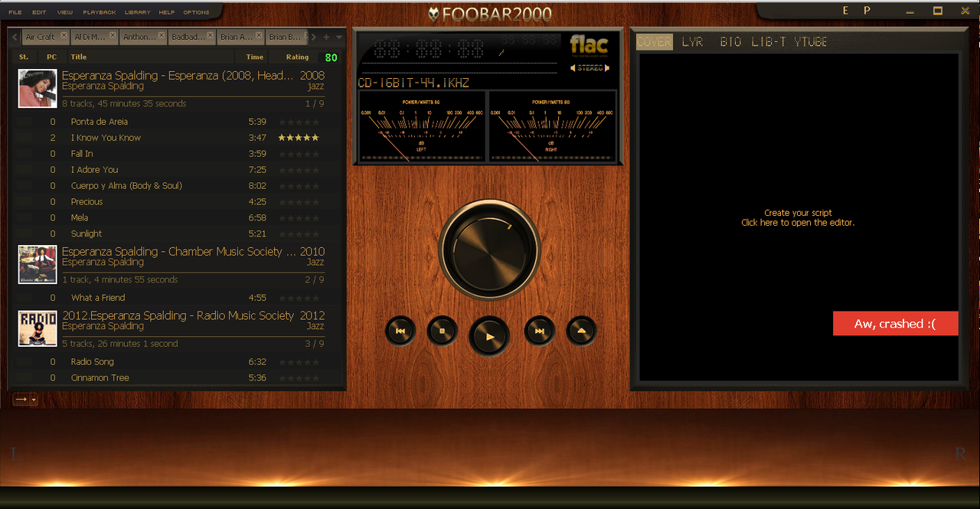The height and width of the screenshot is (509, 980).
Task: Click the large volume knob
Action: point(490,251)
